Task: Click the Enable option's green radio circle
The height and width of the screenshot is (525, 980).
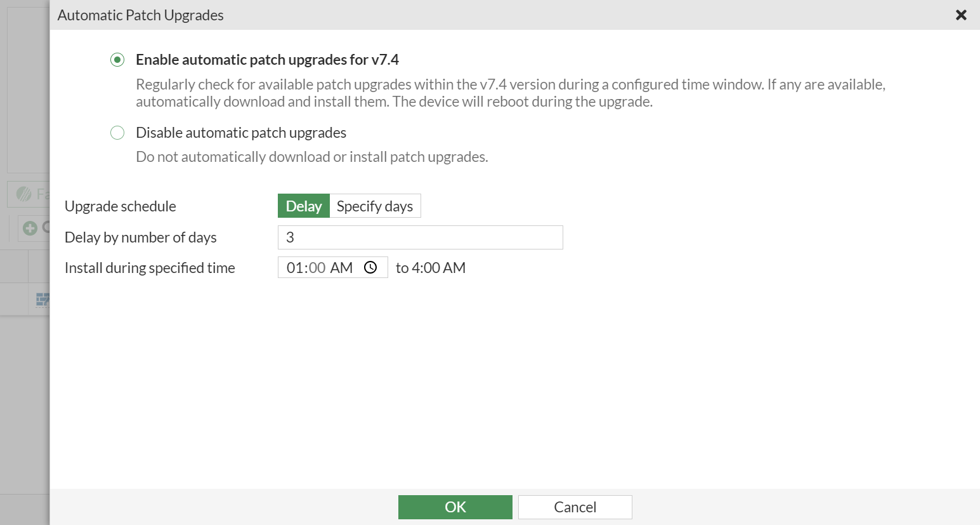Action: (x=117, y=59)
